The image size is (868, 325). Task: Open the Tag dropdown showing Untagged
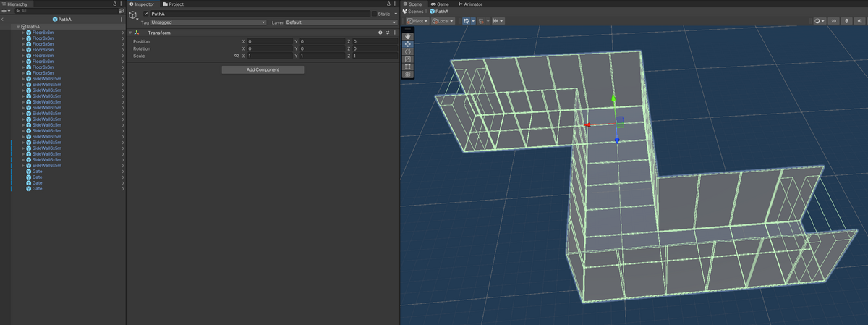(x=208, y=22)
